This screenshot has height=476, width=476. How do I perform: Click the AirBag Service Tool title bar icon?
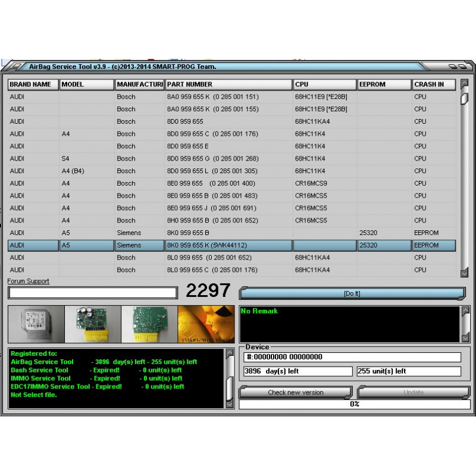(17, 67)
